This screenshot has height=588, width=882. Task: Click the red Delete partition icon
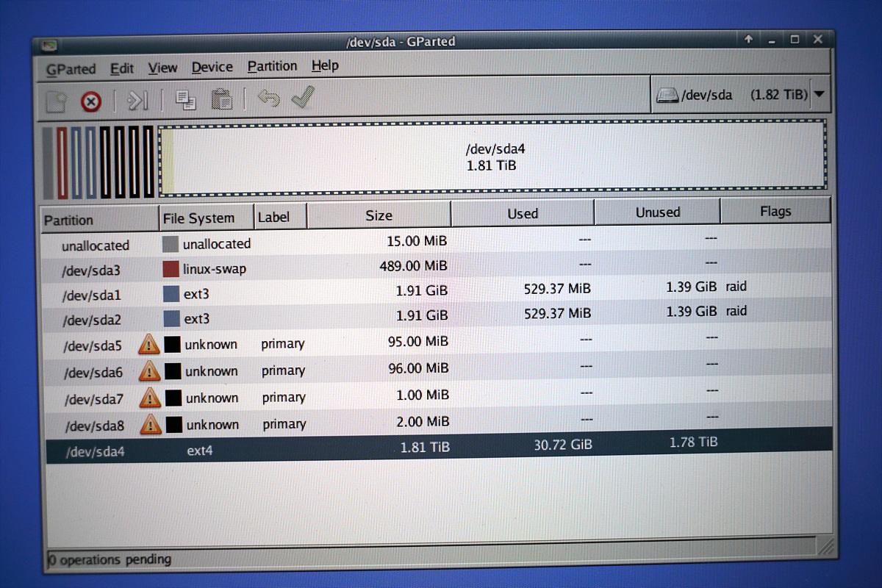coord(90,101)
